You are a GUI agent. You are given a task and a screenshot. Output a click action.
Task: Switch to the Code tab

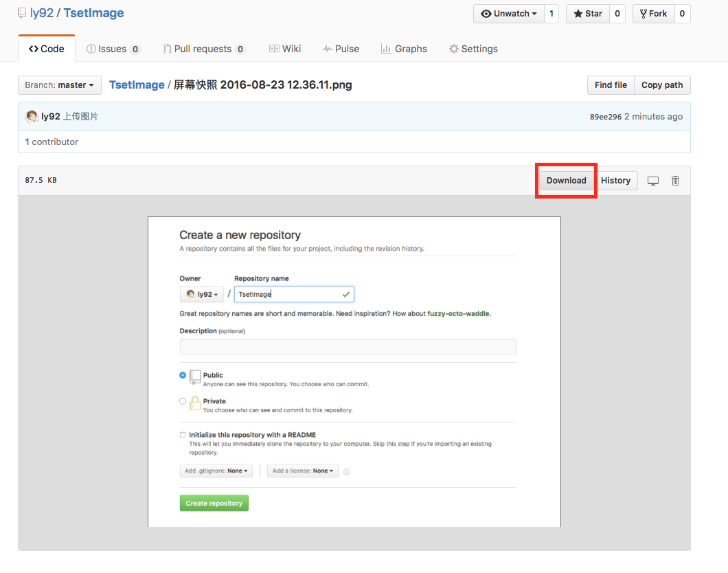coord(47,49)
